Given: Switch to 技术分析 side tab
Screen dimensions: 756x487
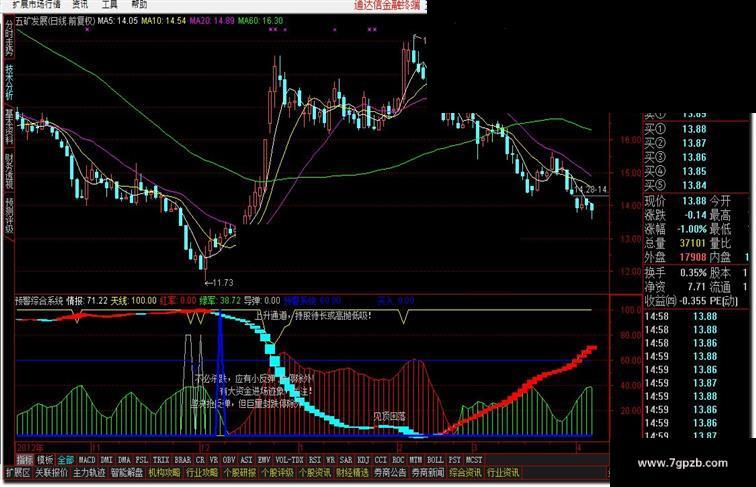Looking at the screenshot, I should click(x=9, y=83).
